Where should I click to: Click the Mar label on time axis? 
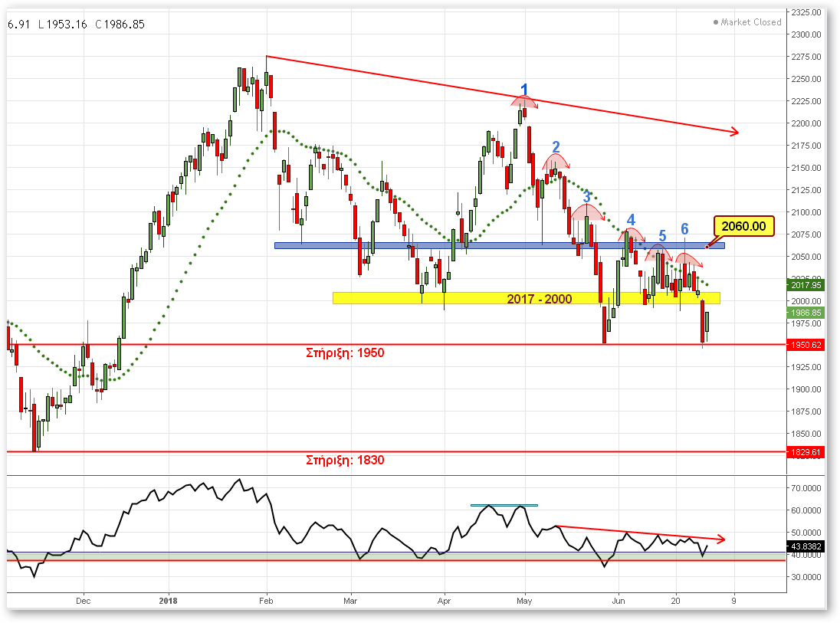coord(350,601)
